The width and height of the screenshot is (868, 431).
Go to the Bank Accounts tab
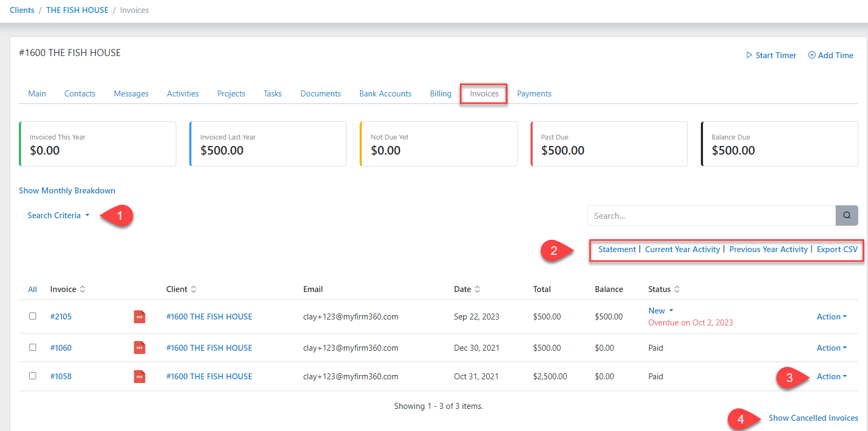tap(385, 94)
